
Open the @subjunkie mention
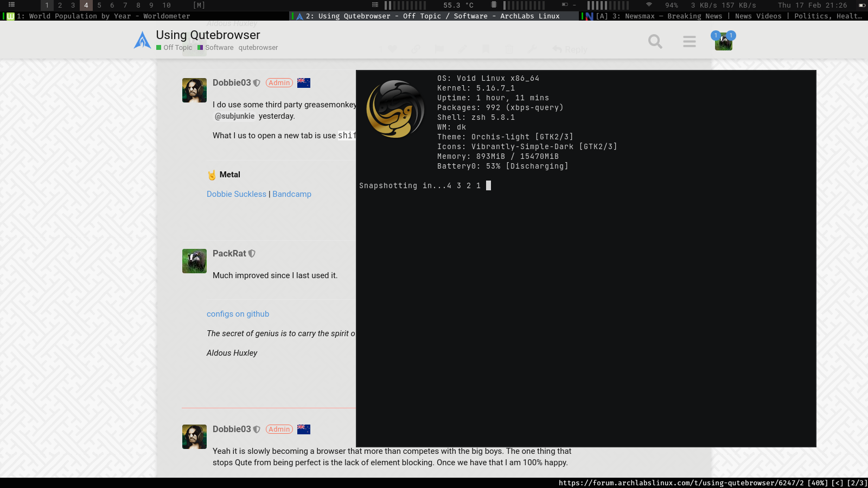click(x=234, y=116)
